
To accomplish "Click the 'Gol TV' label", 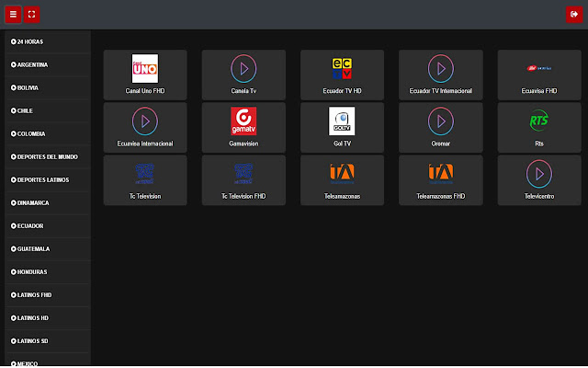I will tap(342, 144).
